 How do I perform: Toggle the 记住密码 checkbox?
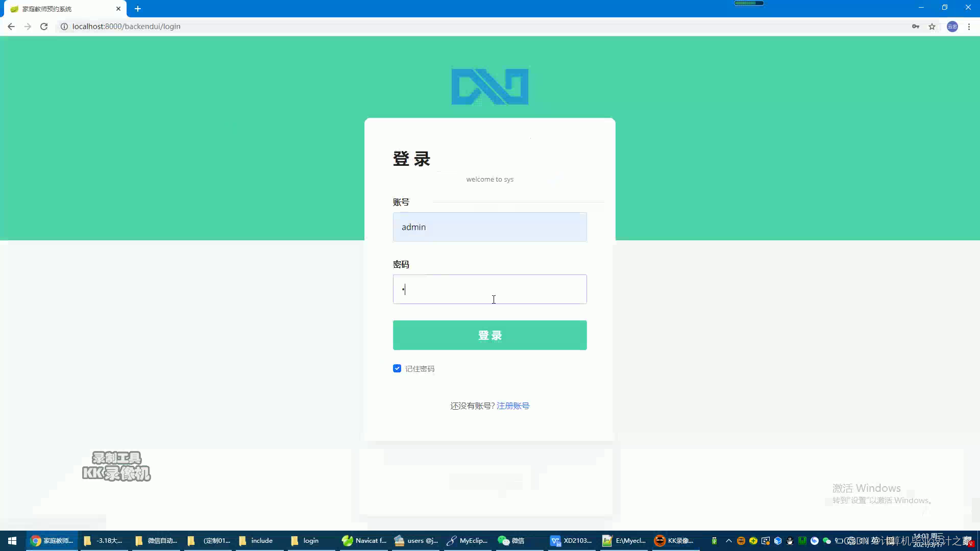397,368
